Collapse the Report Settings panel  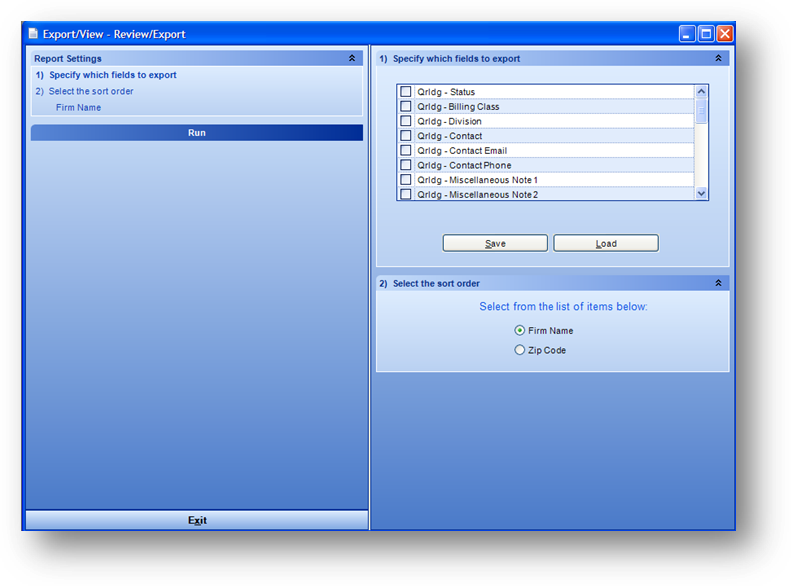[352, 59]
